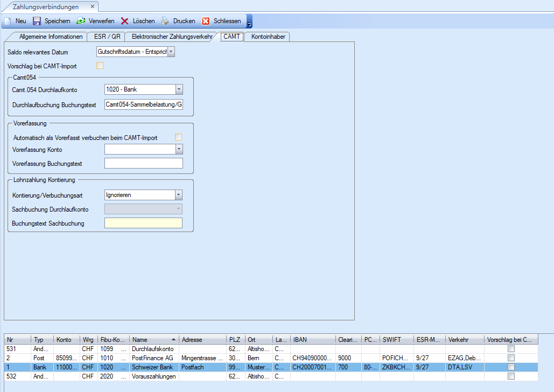Select the Durchlaufskonto row in the table

click(x=162, y=349)
